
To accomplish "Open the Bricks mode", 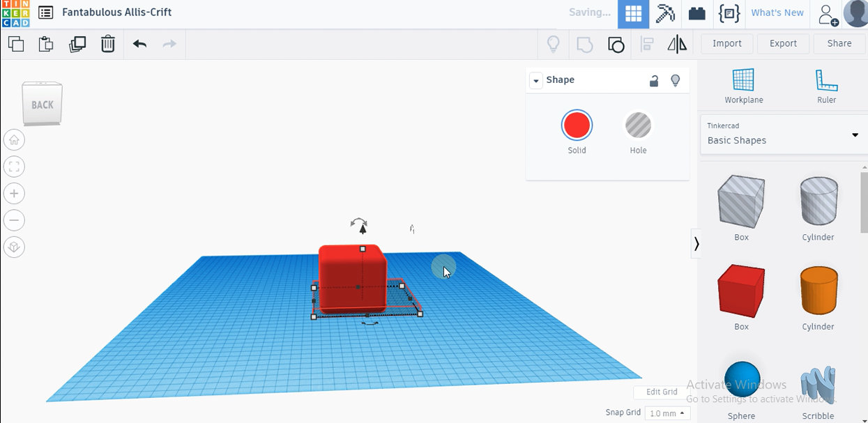I will pos(696,13).
